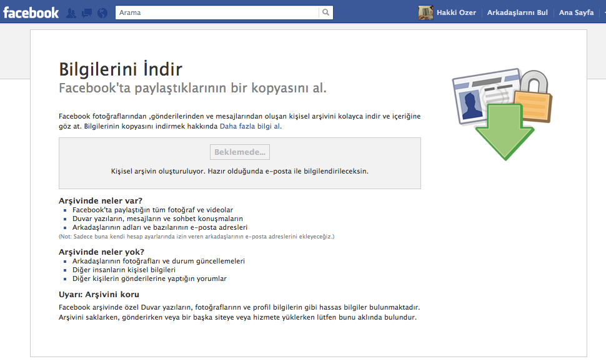Click the Beklemede... button
The height and width of the screenshot is (364, 606).
pos(240,152)
